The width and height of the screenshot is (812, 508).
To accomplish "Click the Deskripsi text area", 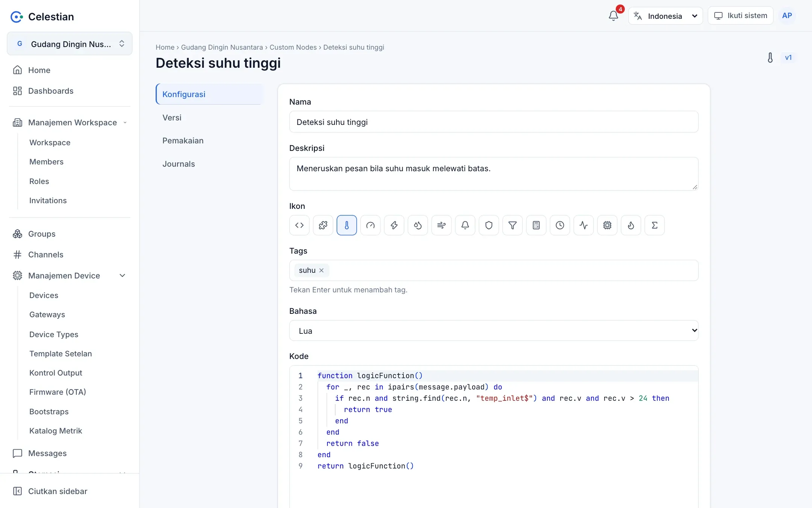I will [494, 174].
